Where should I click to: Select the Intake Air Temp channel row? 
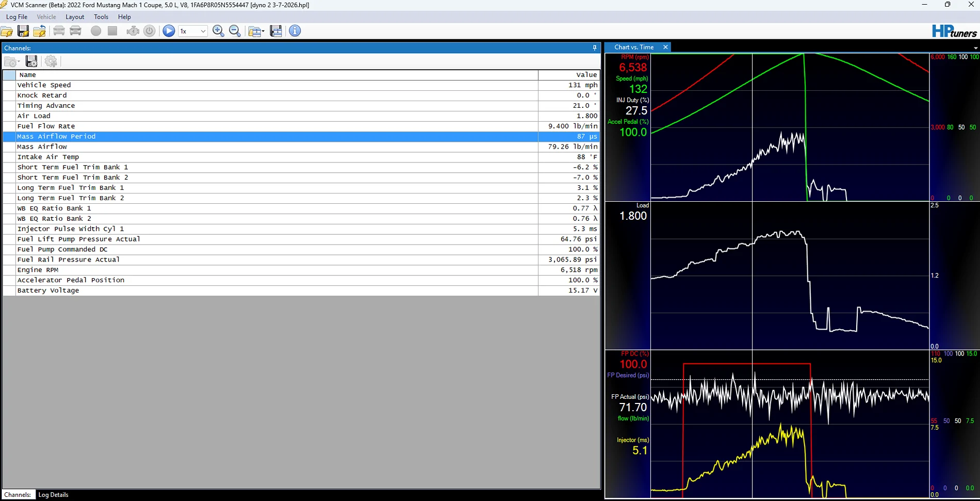pos(301,157)
